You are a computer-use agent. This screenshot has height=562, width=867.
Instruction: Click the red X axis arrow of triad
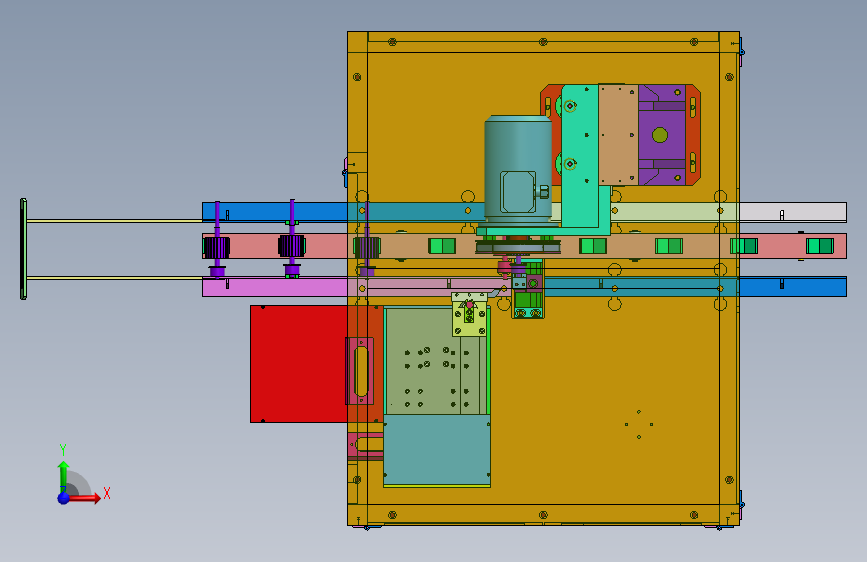[x=84, y=498]
